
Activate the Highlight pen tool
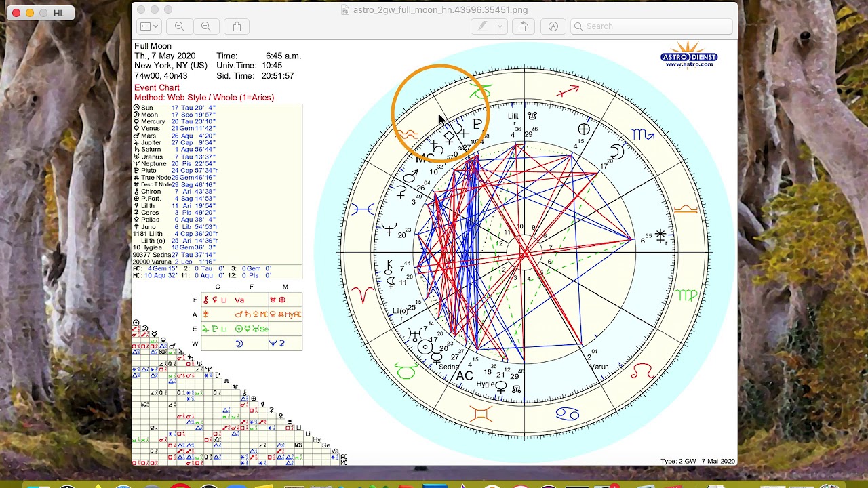pyautogui.click(x=482, y=26)
